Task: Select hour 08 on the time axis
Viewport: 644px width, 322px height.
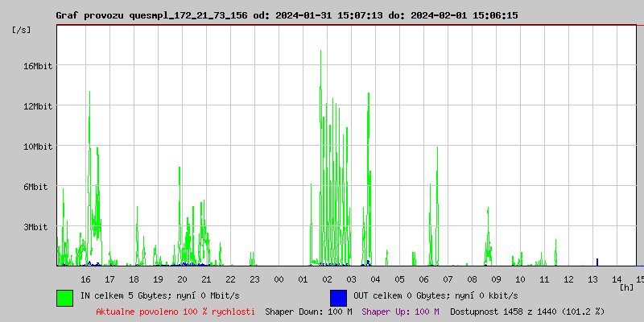Action: 472,279
